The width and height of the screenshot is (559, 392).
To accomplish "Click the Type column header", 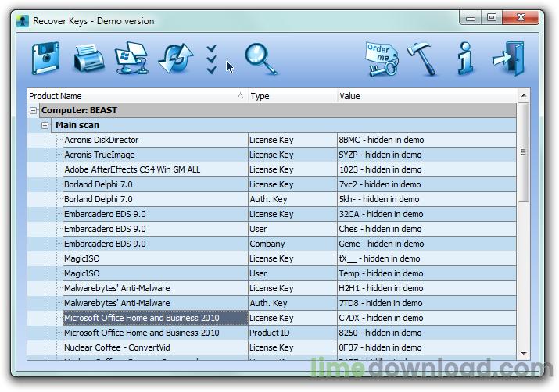I will [x=292, y=96].
